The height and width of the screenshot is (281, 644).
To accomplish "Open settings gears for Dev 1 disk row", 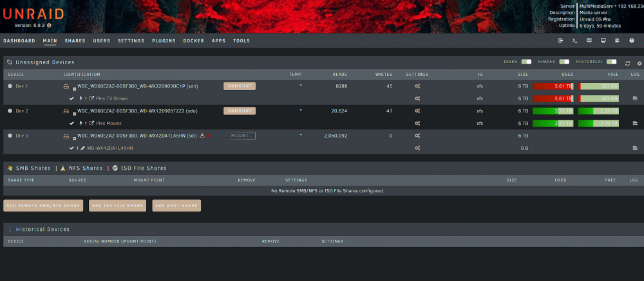I will (417, 86).
